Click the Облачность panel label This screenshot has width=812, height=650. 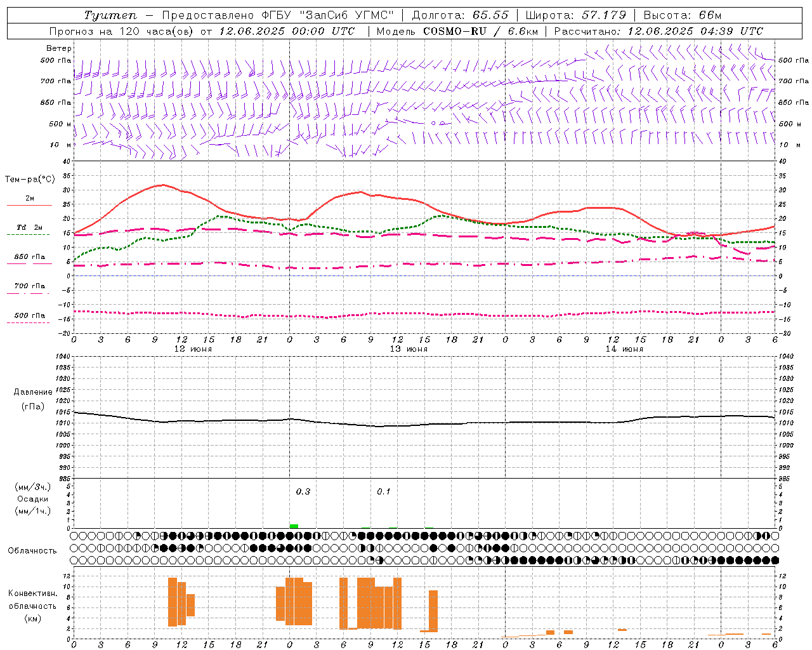pyautogui.click(x=32, y=550)
